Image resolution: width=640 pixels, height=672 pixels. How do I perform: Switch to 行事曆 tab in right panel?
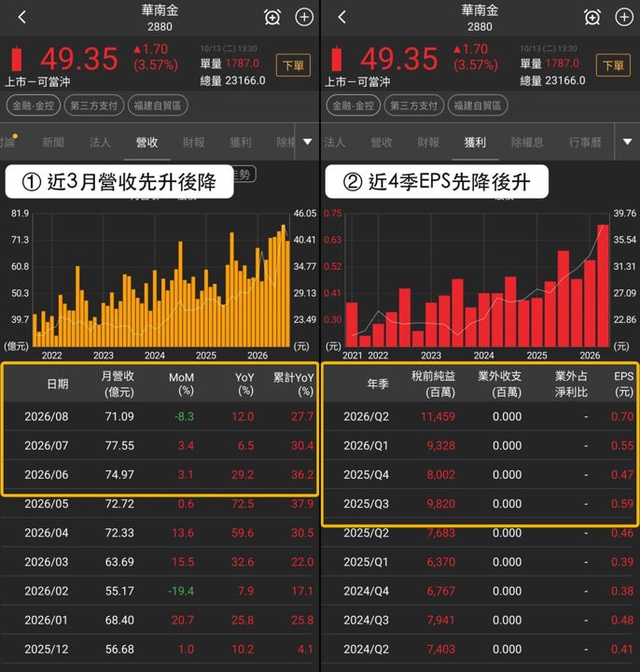tap(585, 142)
